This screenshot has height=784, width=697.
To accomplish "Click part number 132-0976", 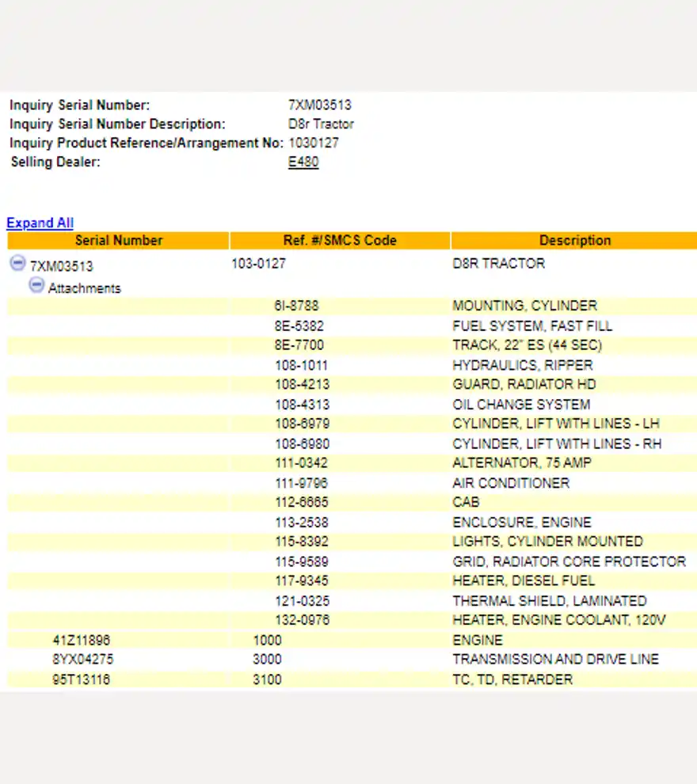I will 303,621.
